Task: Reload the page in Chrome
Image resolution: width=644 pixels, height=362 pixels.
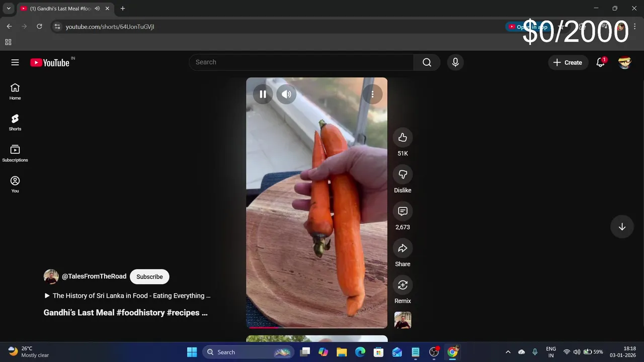Action: 39,27
